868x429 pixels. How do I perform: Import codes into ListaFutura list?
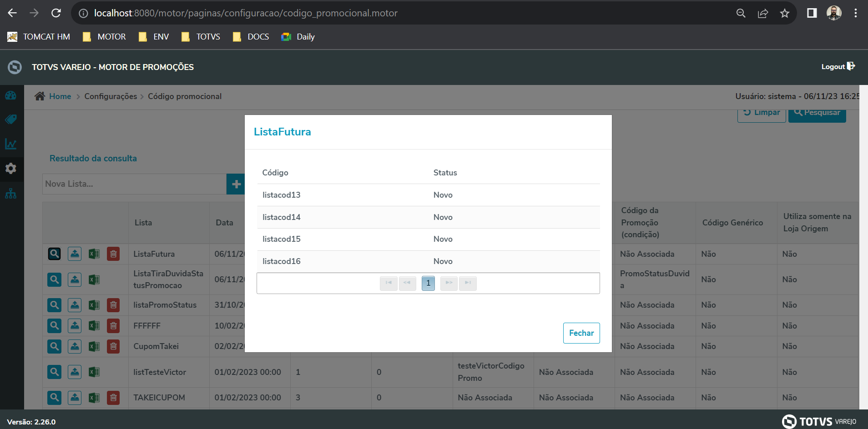point(75,254)
